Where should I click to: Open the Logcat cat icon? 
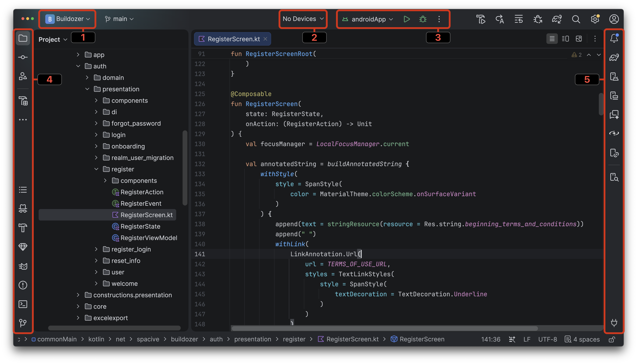pos(23,266)
